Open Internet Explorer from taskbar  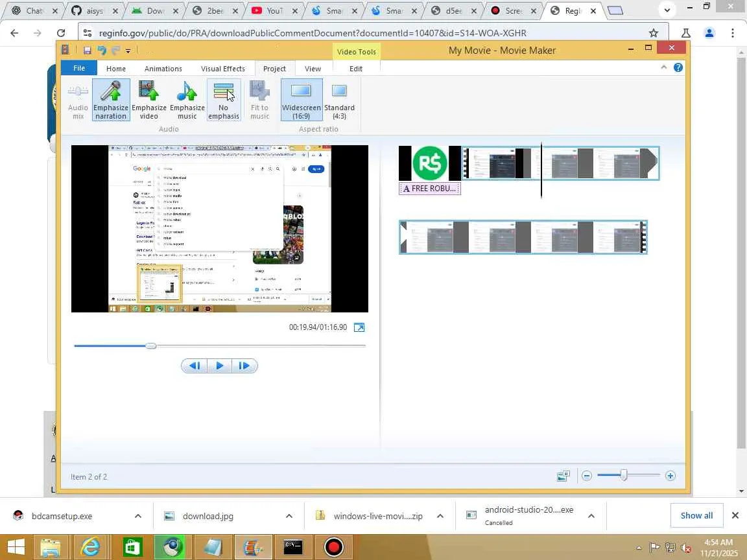coord(91,547)
